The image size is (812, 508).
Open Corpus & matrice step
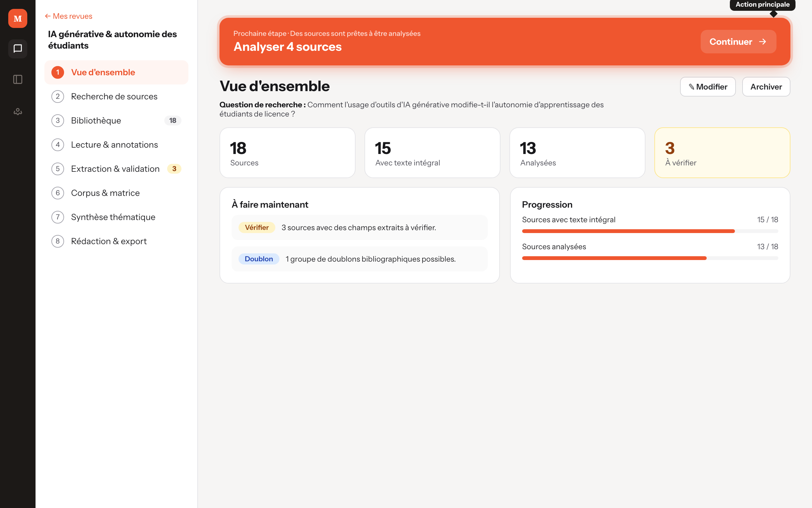coord(116,193)
